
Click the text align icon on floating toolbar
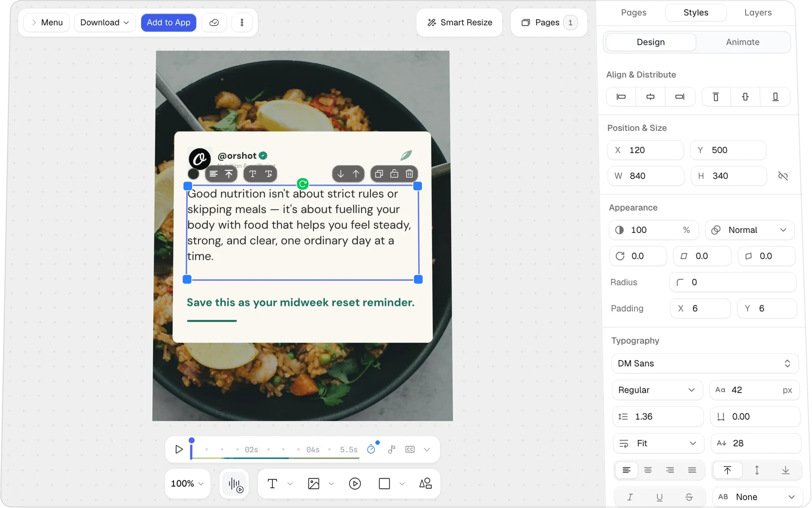coord(213,174)
